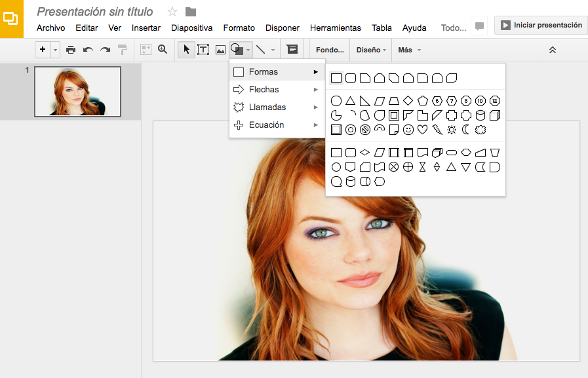The image size is (588, 378).
Task: Undo the last action
Action: tap(88, 49)
